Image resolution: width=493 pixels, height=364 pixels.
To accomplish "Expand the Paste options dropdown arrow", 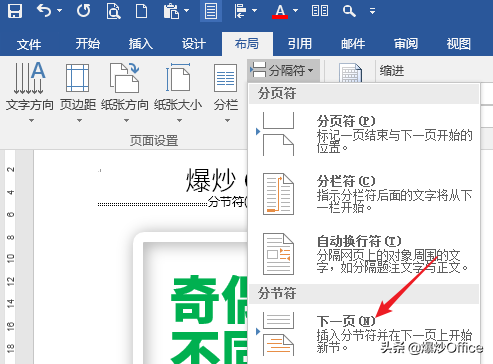I will [x=186, y=11].
